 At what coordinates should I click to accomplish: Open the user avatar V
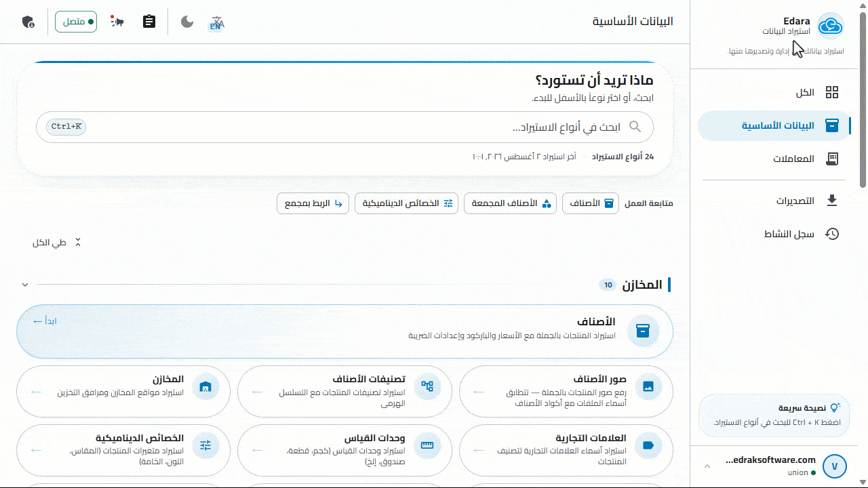point(835,466)
